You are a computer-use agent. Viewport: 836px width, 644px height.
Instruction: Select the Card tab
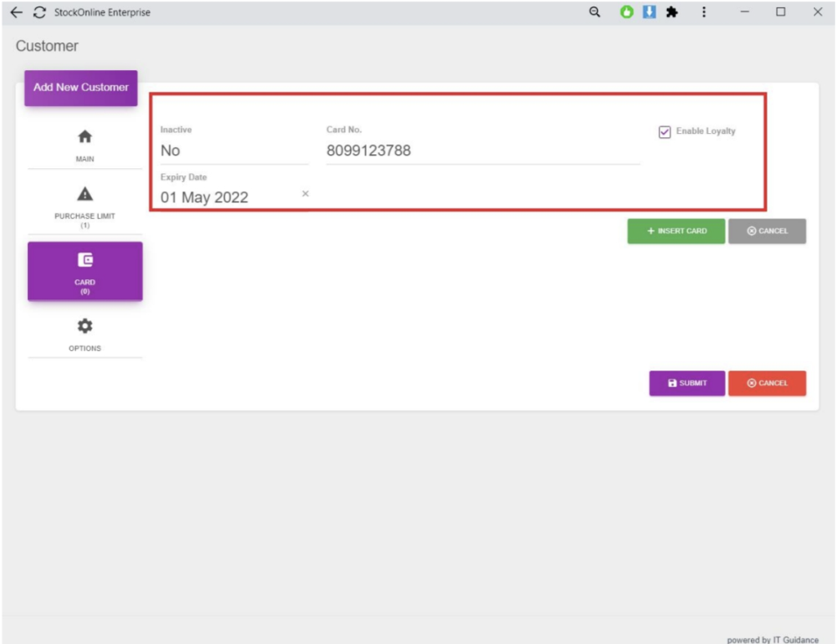pyautogui.click(x=85, y=270)
